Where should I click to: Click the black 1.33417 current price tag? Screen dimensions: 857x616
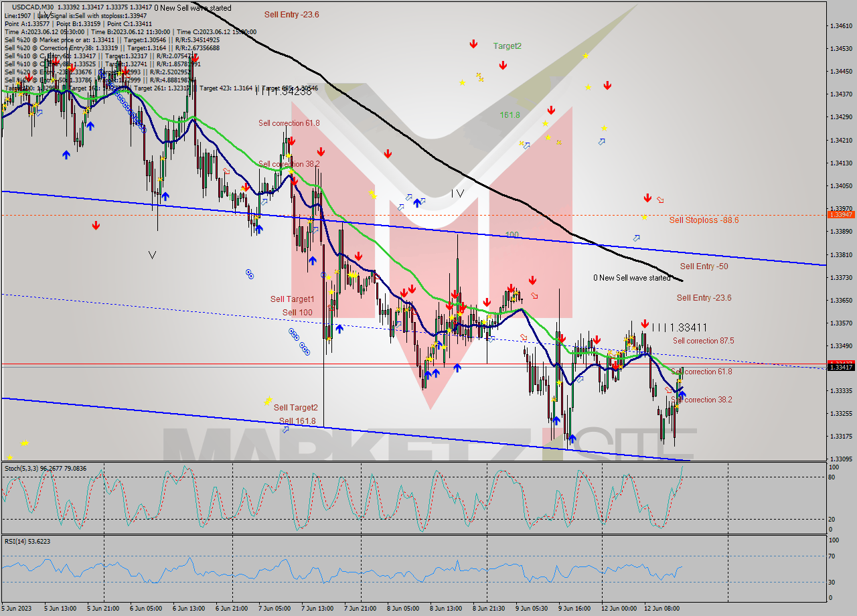pyautogui.click(x=840, y=367)
